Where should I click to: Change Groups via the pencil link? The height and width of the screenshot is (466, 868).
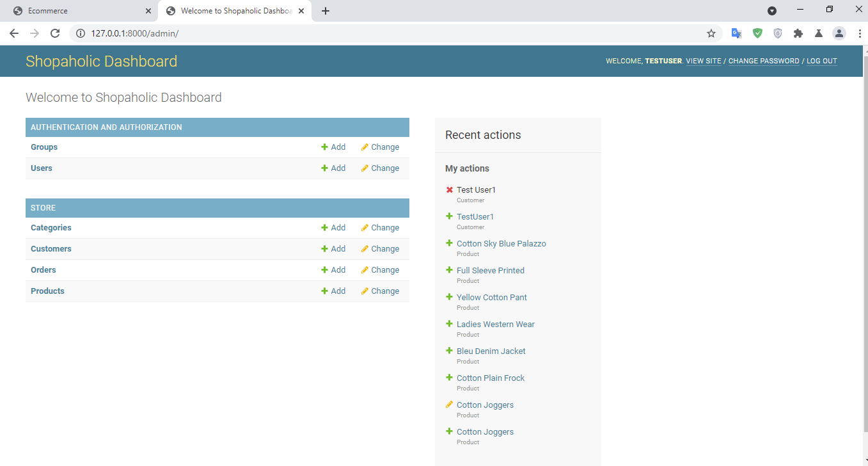(x=380, y=147)
